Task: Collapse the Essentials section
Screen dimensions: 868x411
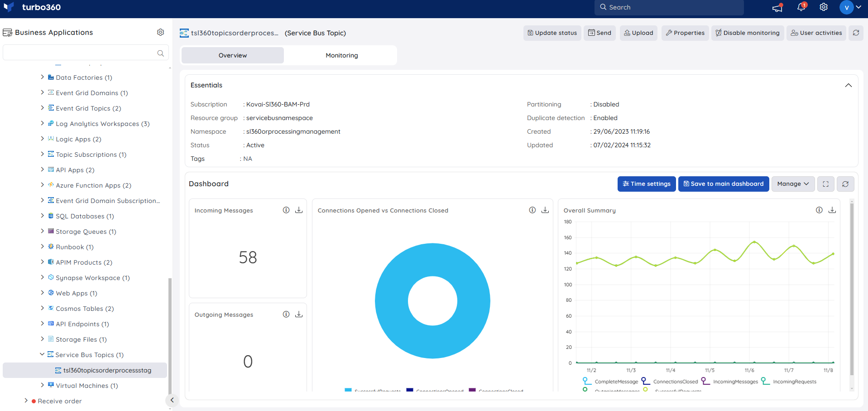Action: (x=848, y=85)
